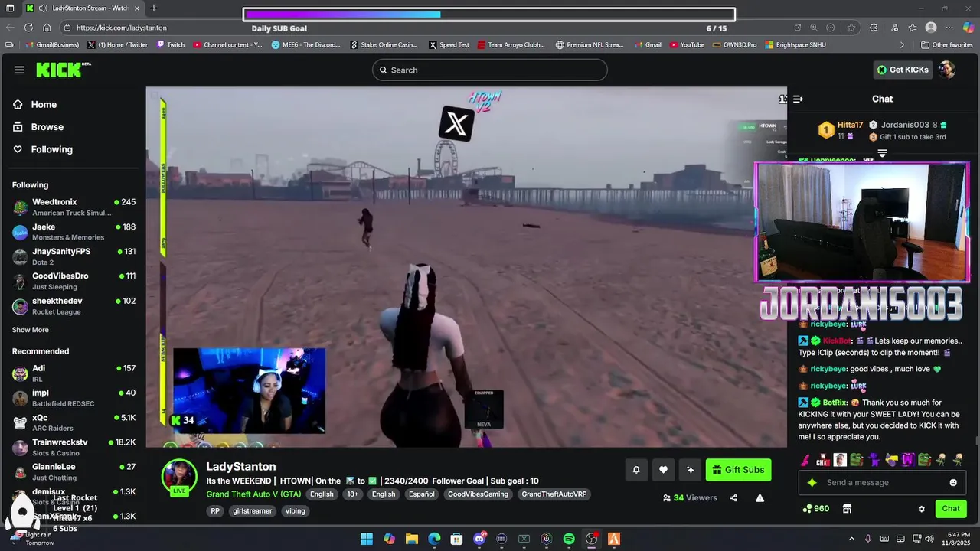The width and height of the screenshot is (980, 551).
Task: Click the Gift Subs button
Action: [x=738, y=470]
